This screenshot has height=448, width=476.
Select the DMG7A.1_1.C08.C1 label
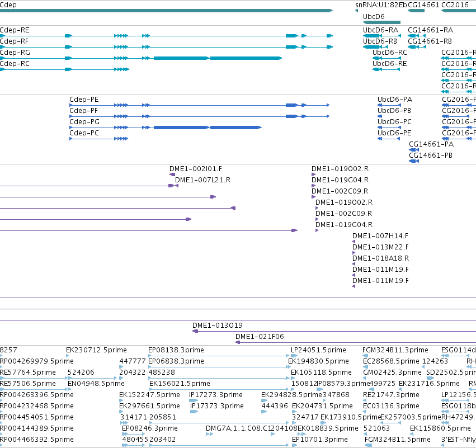tap(238, 428)
